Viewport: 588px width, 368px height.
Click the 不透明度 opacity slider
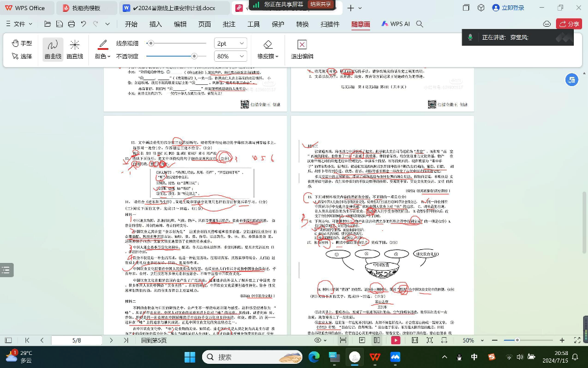click(172, 56)
